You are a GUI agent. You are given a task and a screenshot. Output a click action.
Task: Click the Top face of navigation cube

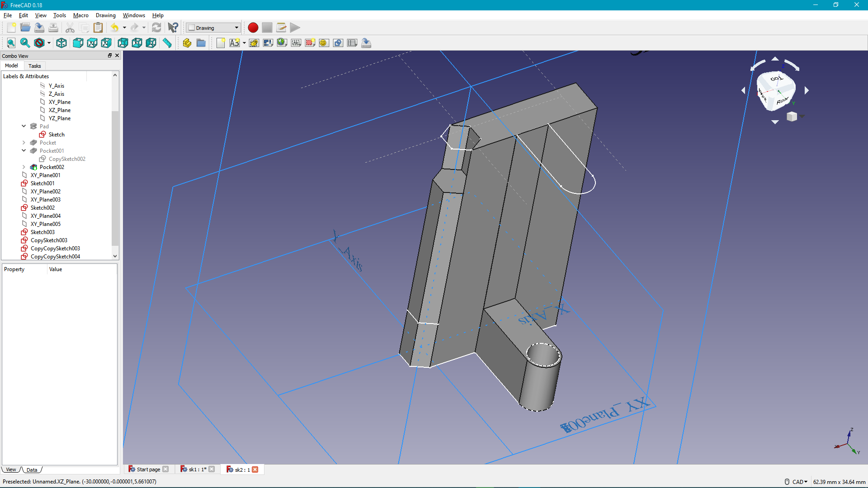[776, 80]
